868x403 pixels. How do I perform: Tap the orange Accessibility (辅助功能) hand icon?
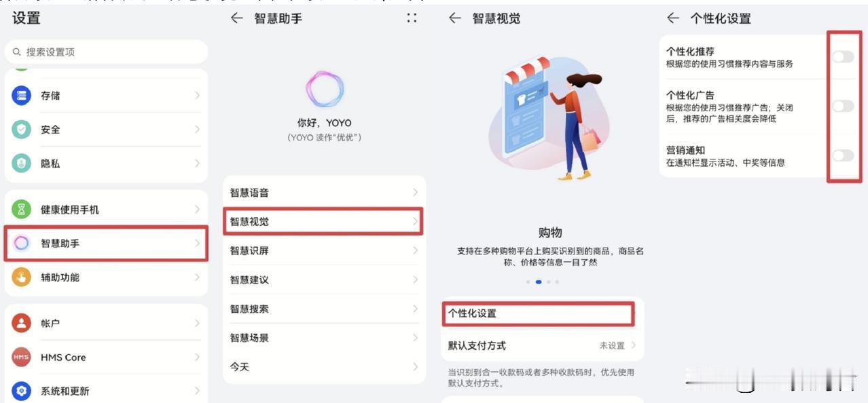tap(22, 277)
